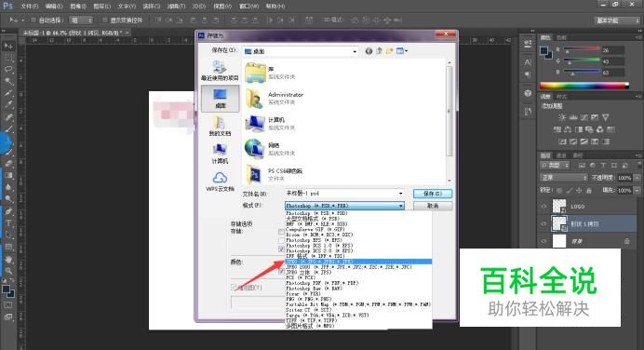Open the layer blend mode 正常 dropdown
Image resolution: width=644 pixels, height=350 pixels.
[x=564, y=178]
